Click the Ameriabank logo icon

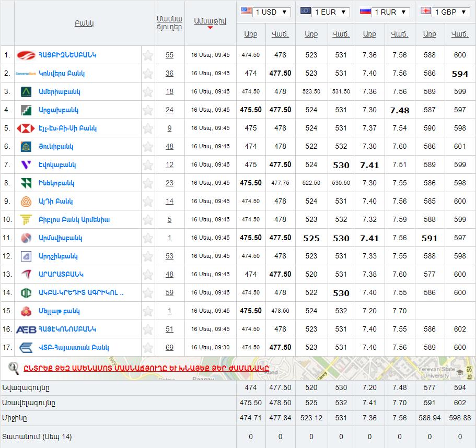click(x=26, y=92)
